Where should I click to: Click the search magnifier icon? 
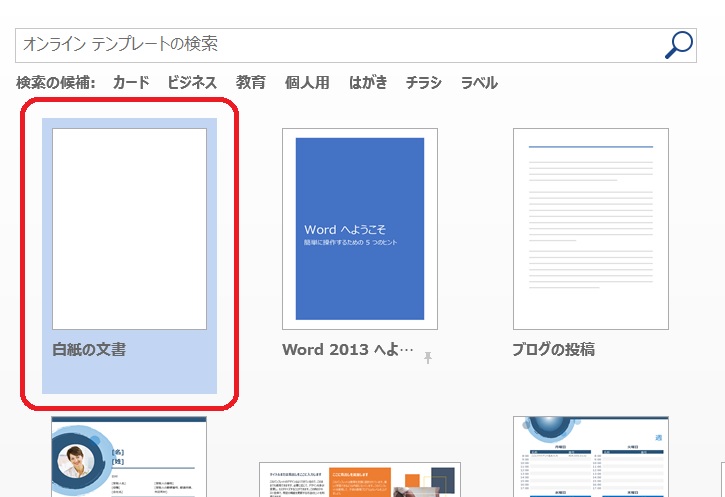(678, 45)
